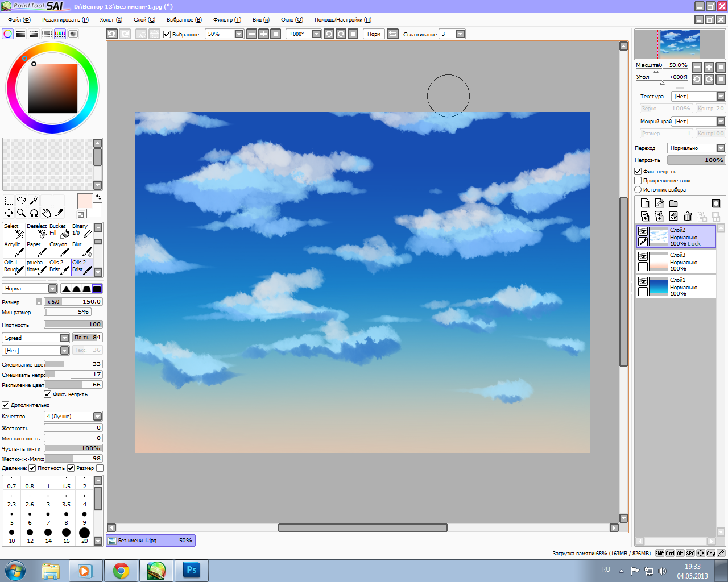Toggle the transparent color square
728x582 pixels.
[x=81, y=215]
